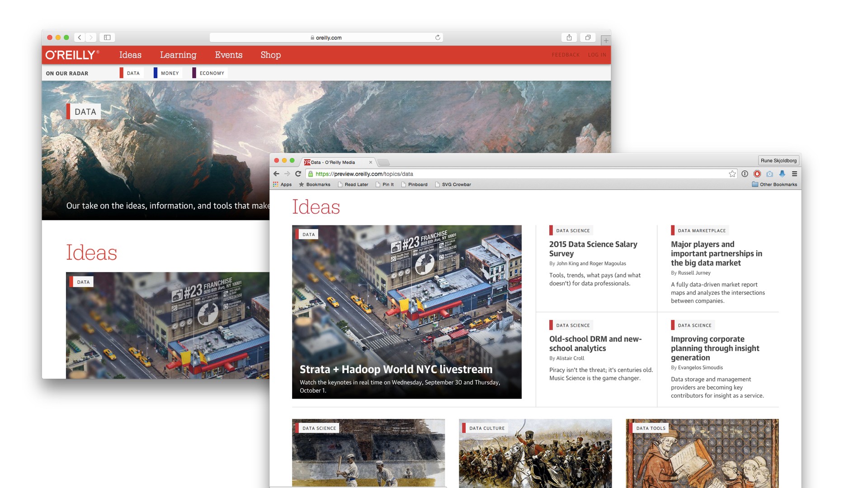Click the O'Reilly logo in red header

pyautogui.click(x=72, y=55)
